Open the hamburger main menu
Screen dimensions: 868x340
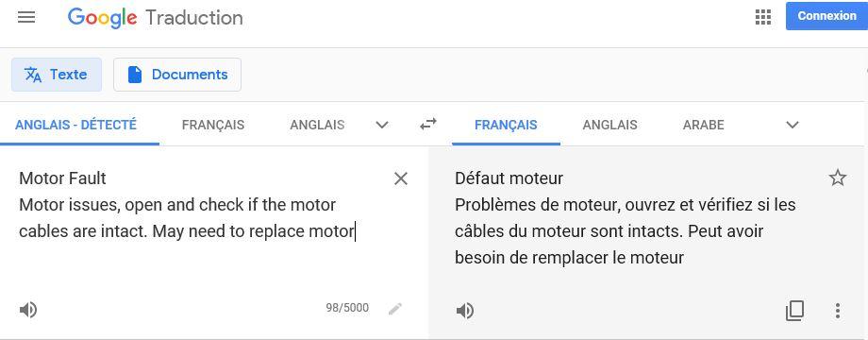coord(26,17)
